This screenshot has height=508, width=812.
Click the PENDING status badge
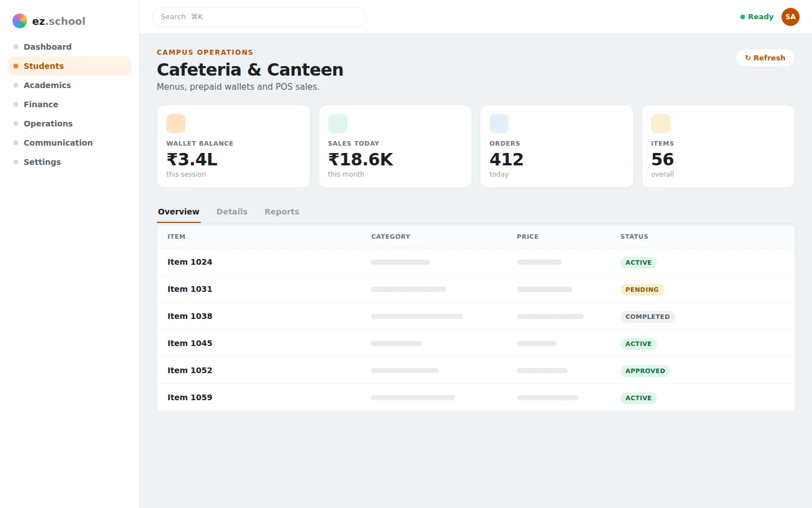(x=642, y=290)
